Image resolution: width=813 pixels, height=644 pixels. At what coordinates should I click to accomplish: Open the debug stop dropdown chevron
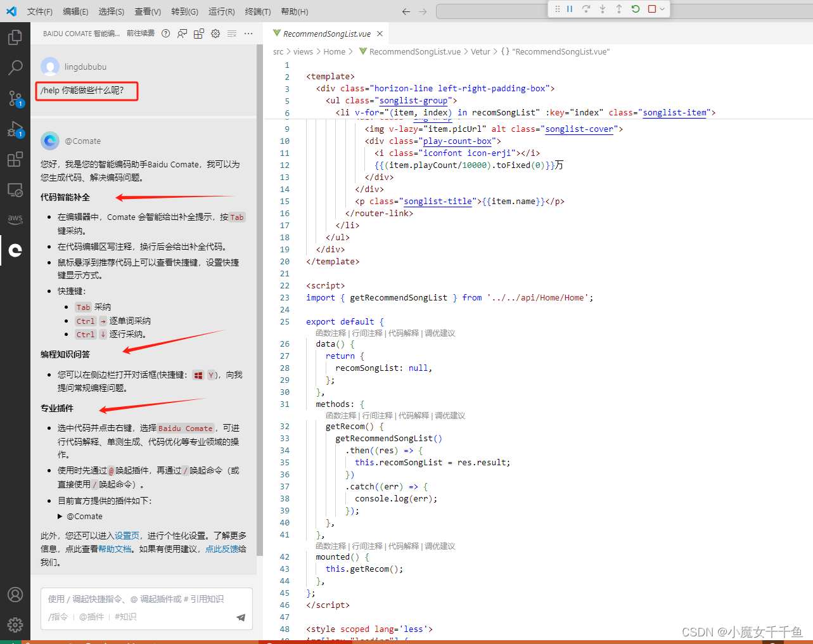point(662,9)
